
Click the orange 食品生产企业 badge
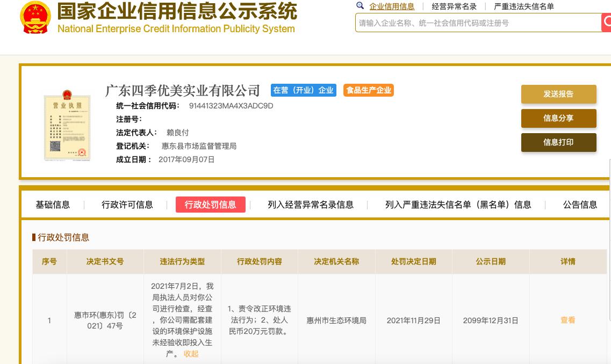click(x=369, y=90)
